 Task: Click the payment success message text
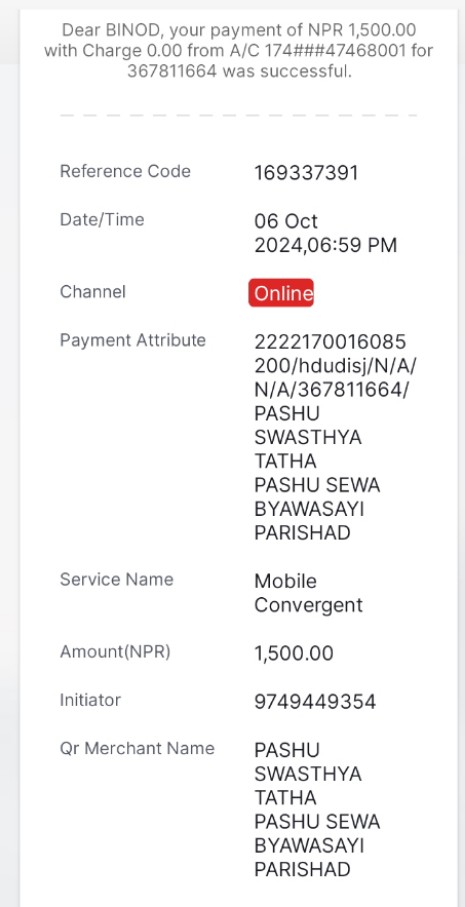point(238,50)
